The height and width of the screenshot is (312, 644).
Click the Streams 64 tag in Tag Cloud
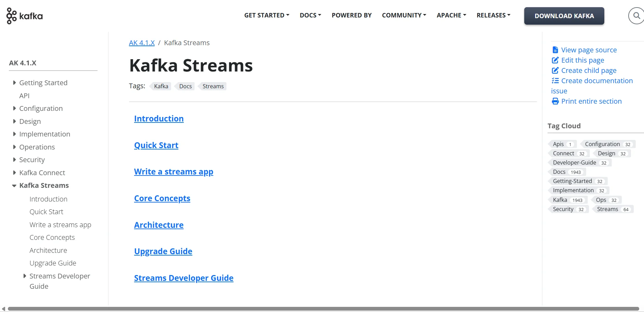coord(613,209)
